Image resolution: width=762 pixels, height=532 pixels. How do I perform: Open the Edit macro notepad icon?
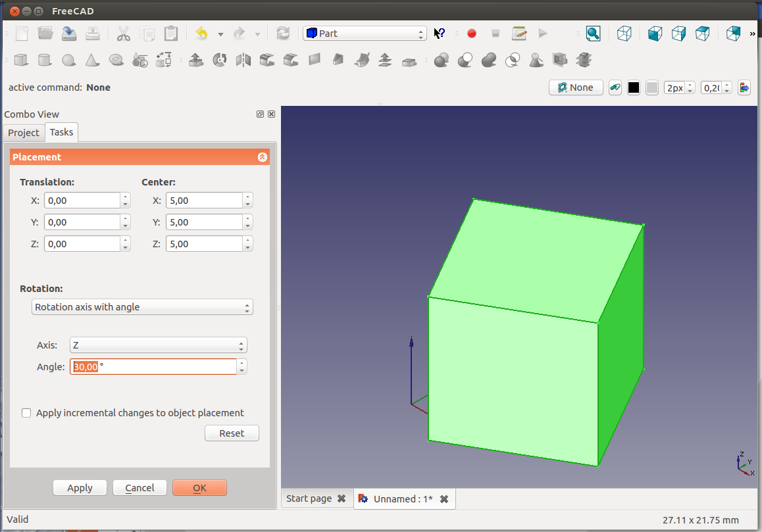coord(519,34)
